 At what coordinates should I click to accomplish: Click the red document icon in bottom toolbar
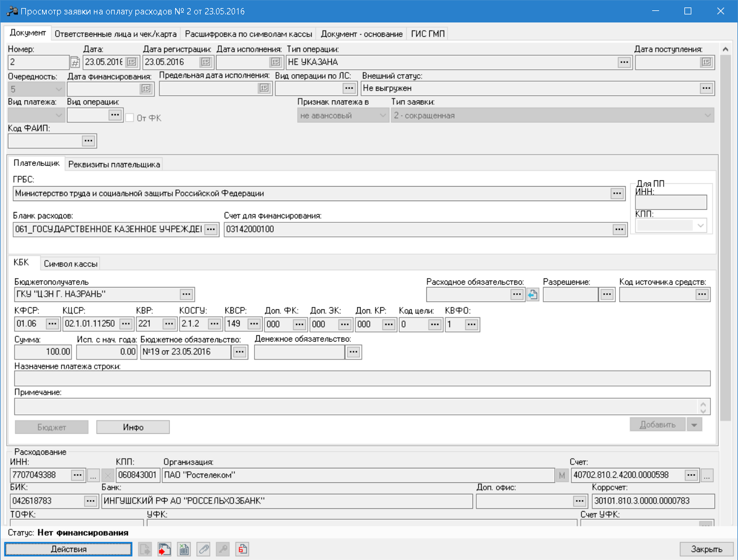tap(243, 549)
